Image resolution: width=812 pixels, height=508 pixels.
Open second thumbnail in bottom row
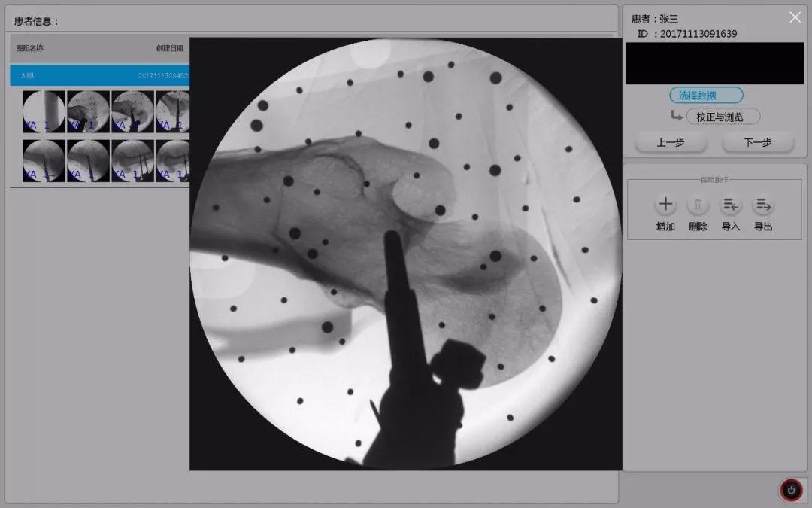coord(88,160)
